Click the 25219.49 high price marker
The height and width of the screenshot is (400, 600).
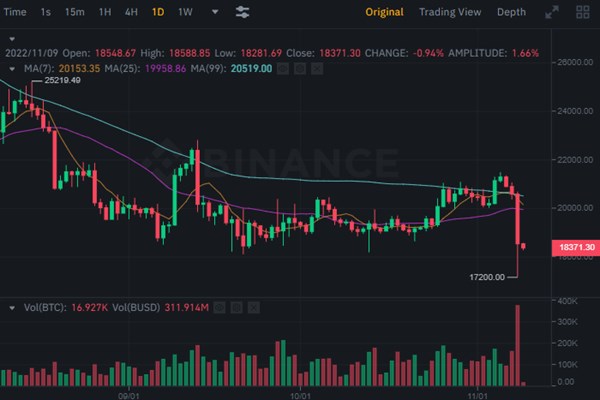62,80
